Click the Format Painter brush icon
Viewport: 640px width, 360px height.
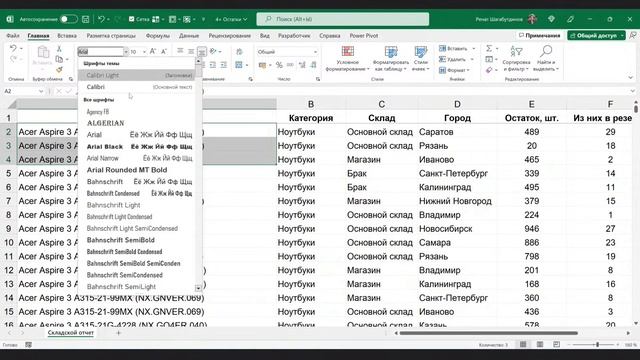click(59, 70)
